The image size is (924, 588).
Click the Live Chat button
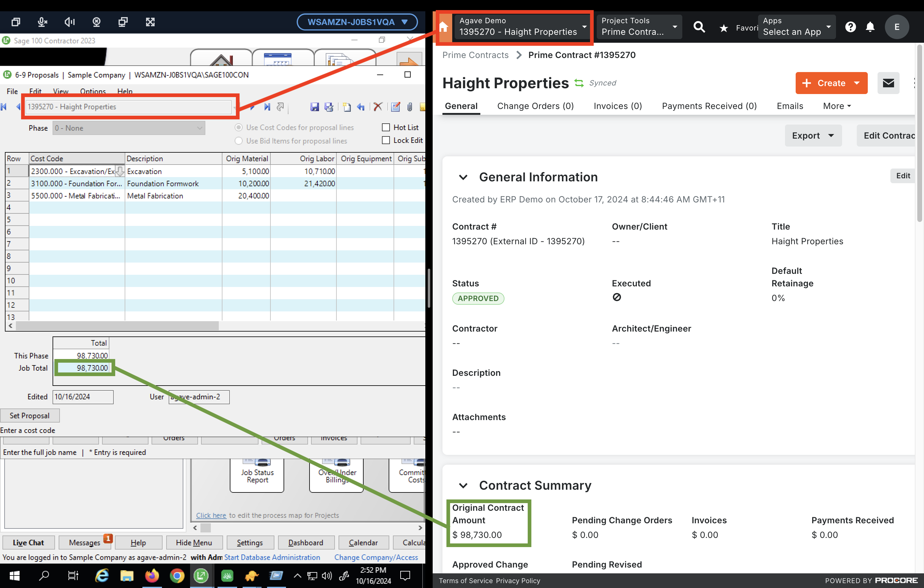click(x=28, y=543)
